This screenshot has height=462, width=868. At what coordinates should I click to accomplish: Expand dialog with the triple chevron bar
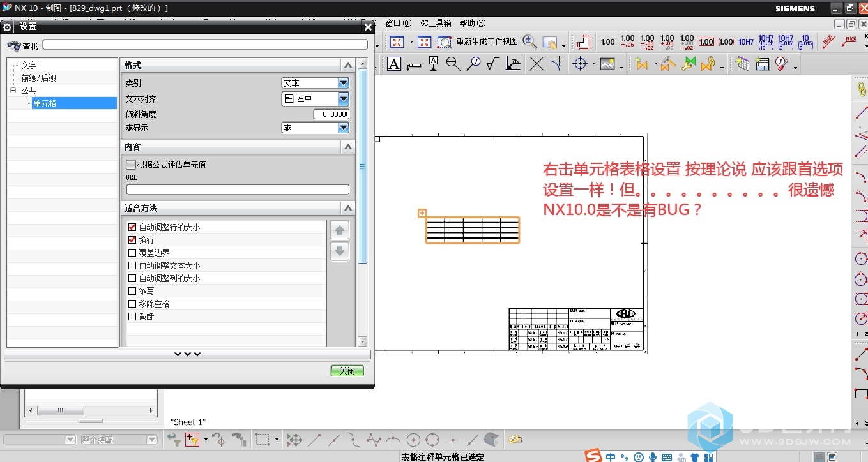click(x=187, y=354)
